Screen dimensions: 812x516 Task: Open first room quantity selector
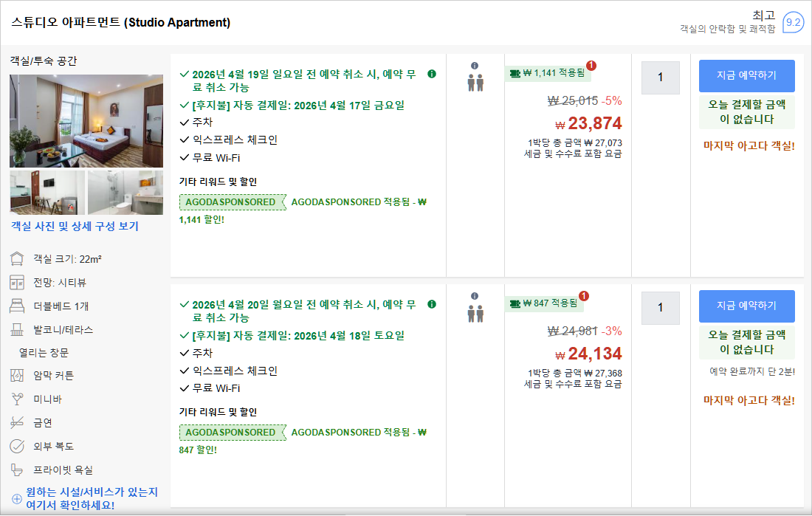660,78
